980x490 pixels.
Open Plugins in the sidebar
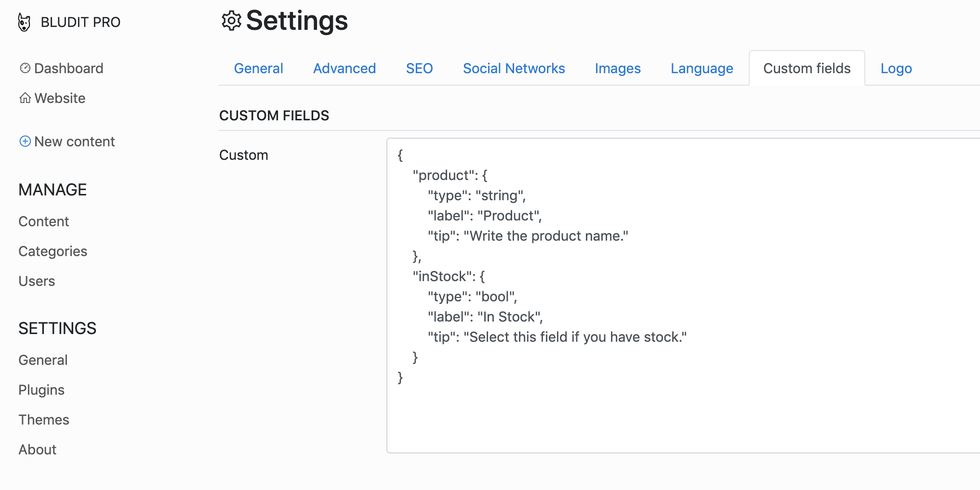41,390
